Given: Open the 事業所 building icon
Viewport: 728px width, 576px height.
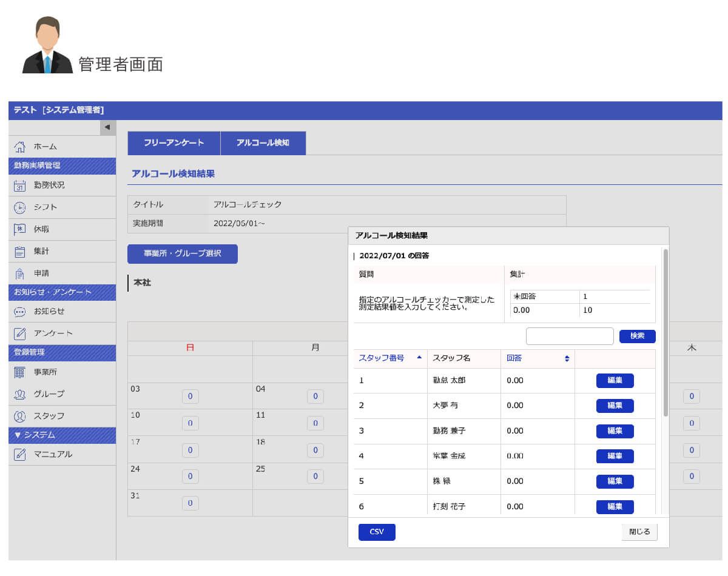Looking at the screenshot, I should 19,372.
